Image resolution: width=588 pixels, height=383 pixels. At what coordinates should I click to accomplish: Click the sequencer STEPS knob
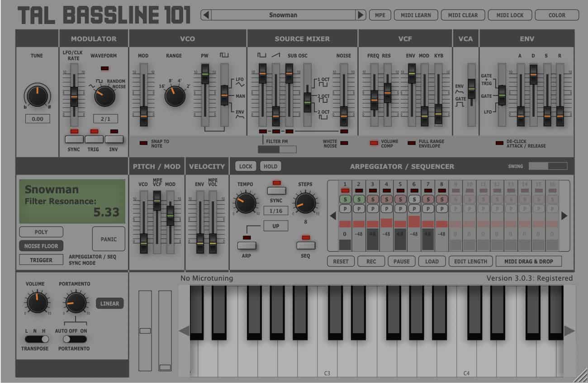tap(306, 203)
